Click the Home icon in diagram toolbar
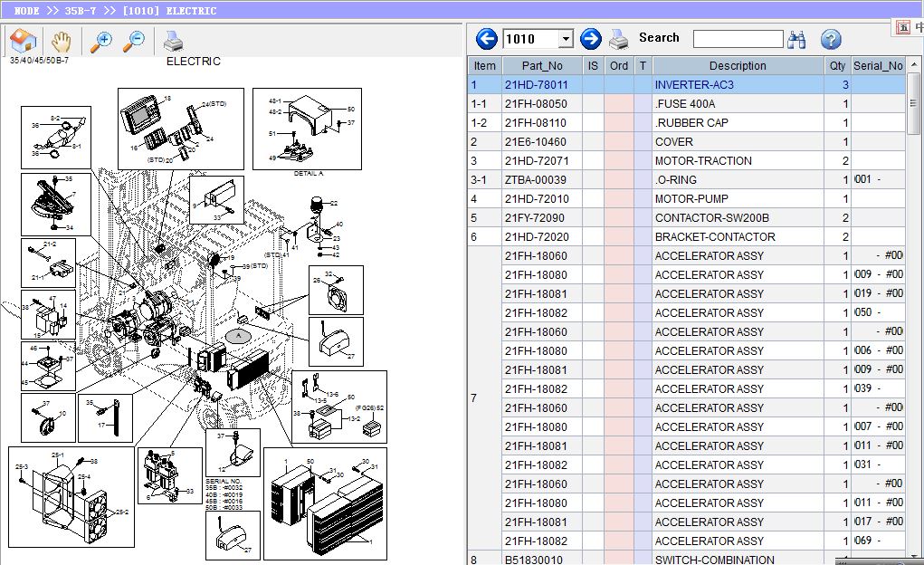Image resolution: width=924 pixels, height=565 pixels. 22,41
